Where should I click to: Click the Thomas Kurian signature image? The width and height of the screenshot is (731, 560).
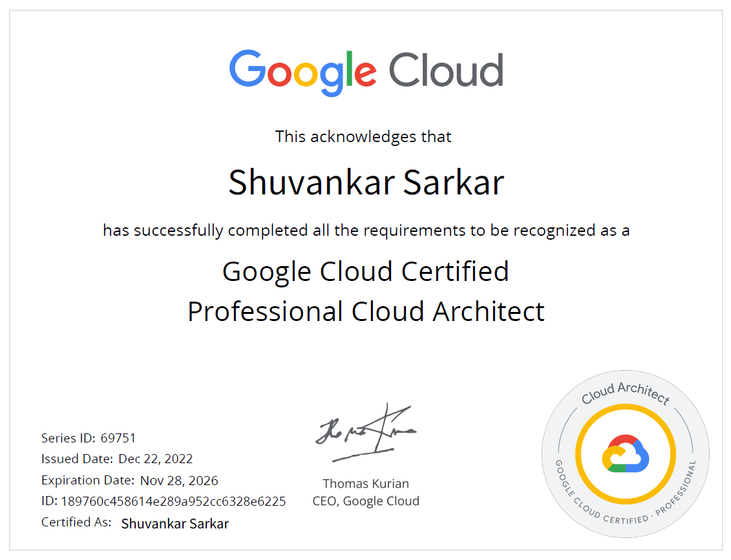coord(366,432)
